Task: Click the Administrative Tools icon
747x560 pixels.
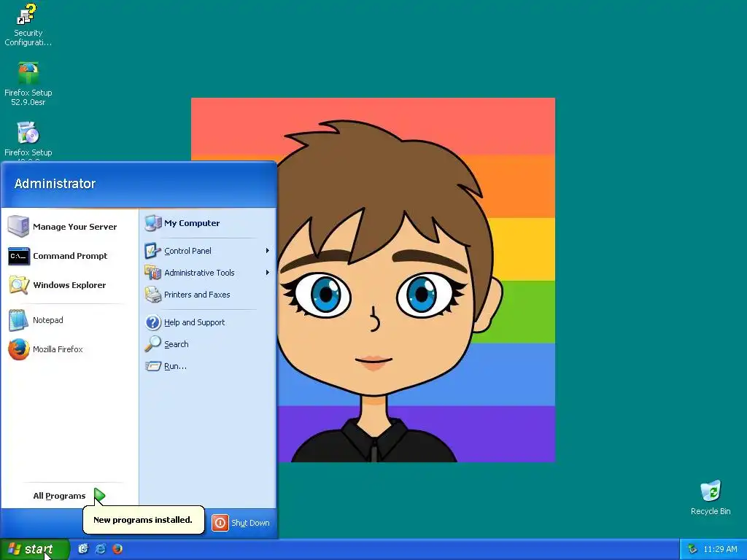Action: point(153,273)
